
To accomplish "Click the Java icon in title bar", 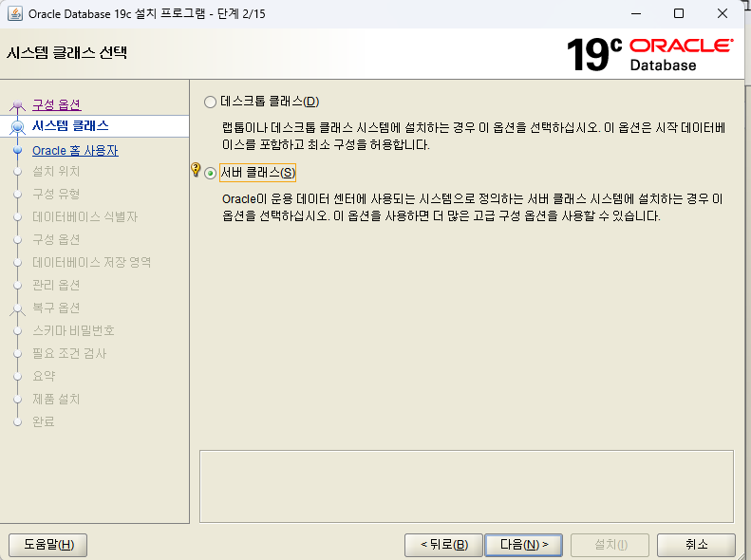I will pyautogui.click(x=15, y=13).
